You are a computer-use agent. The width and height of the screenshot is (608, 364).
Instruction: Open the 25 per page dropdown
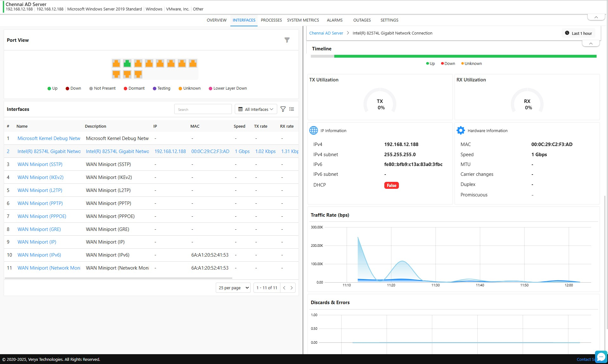234,288
